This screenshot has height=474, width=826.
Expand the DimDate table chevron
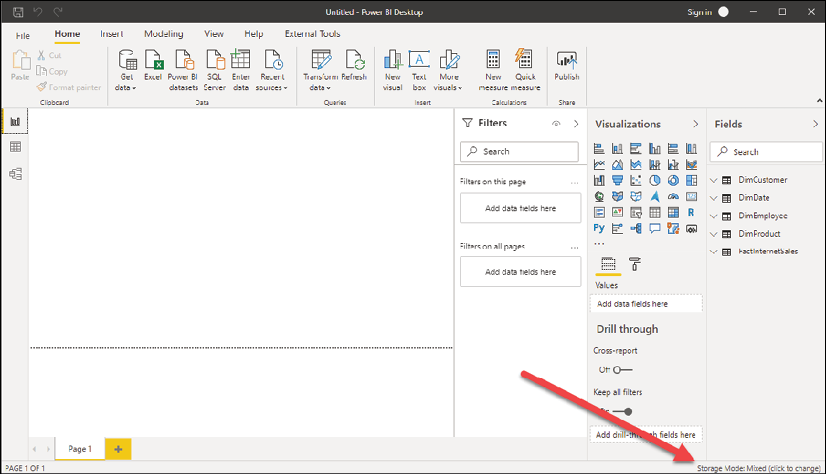714,198
